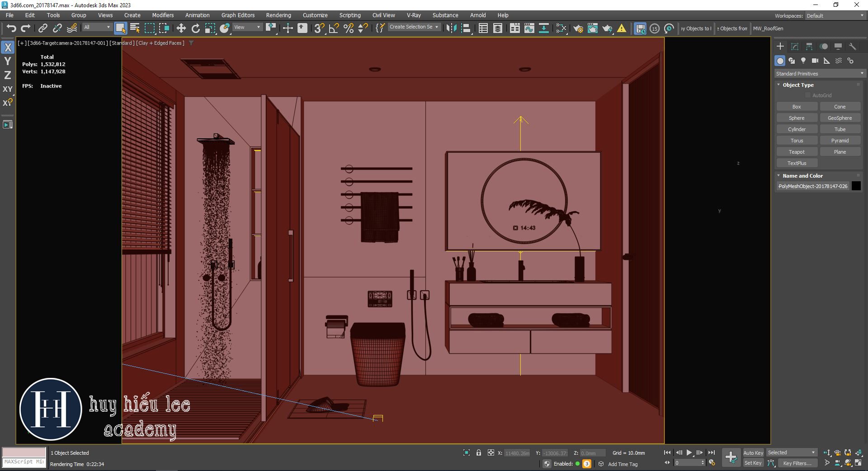Click the Teapot creation button
The height and width of the screenshot is (471, 868).
(797, 151)
